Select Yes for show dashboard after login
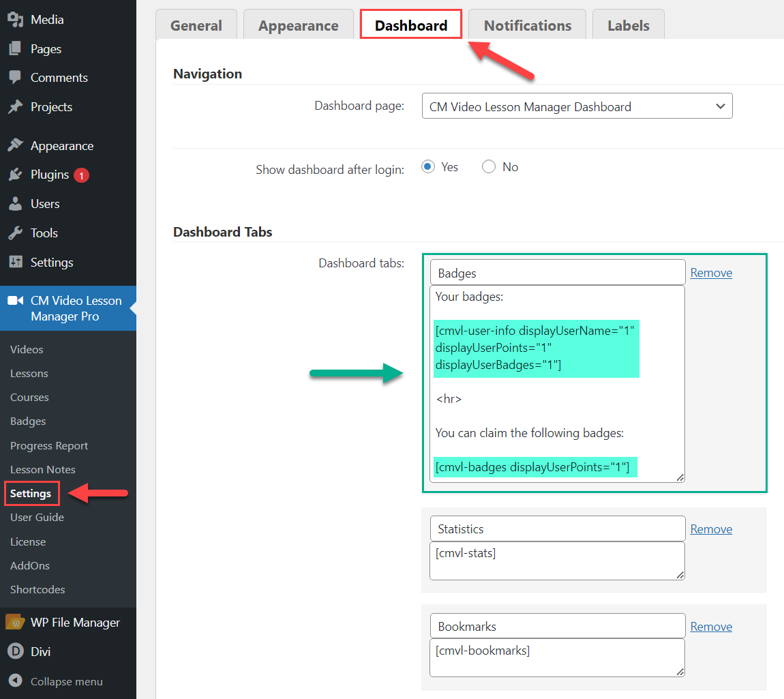The width and height of the screenshot is (784, 699). (428, 166)
